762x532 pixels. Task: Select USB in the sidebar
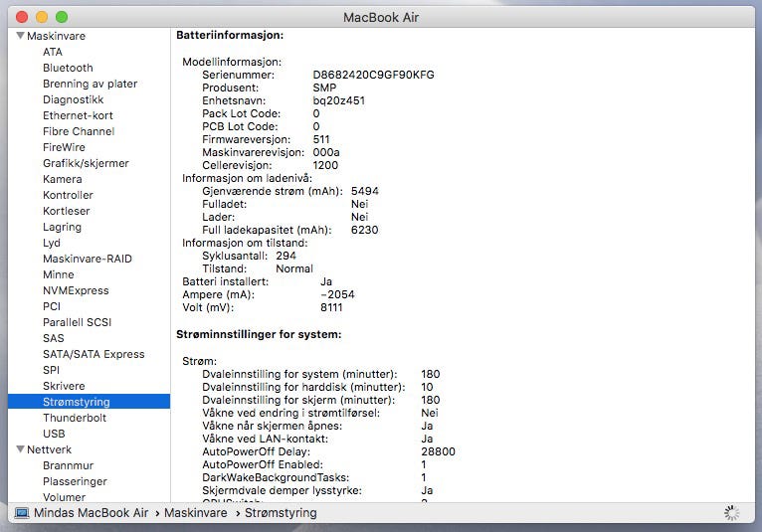[54, 434]
